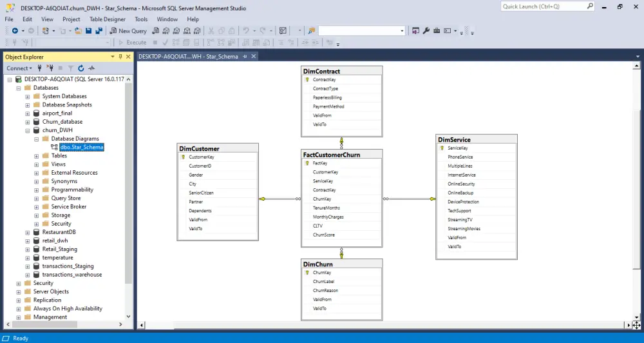This screenshot has width=644, height=343.
Task: Refresh the Object Explorer tree
Action: point(81,68)
